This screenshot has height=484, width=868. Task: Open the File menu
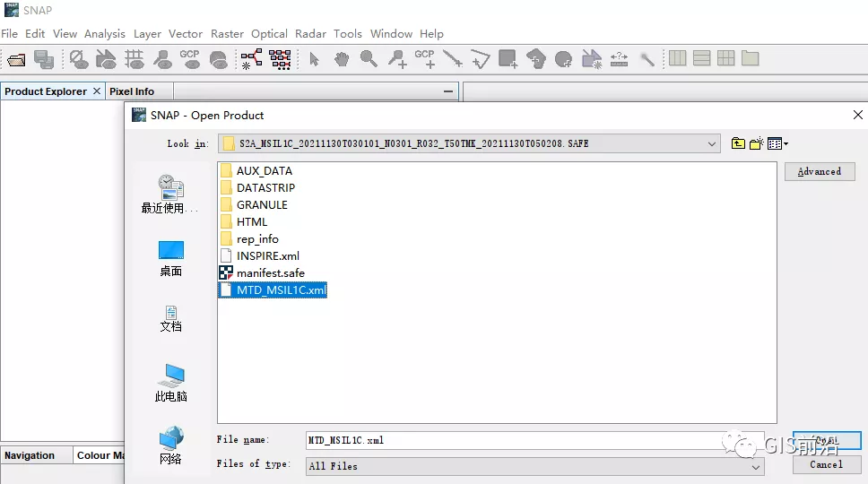(9, 34)
